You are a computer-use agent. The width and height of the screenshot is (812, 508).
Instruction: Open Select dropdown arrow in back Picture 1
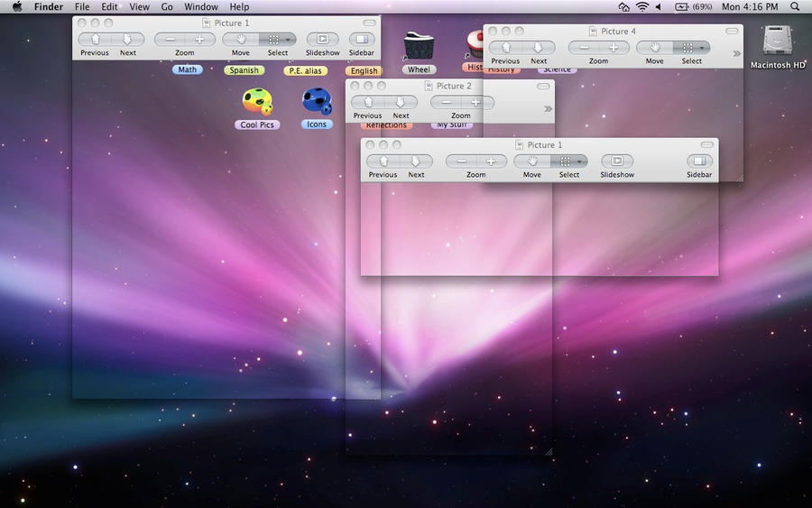(289, 40)
